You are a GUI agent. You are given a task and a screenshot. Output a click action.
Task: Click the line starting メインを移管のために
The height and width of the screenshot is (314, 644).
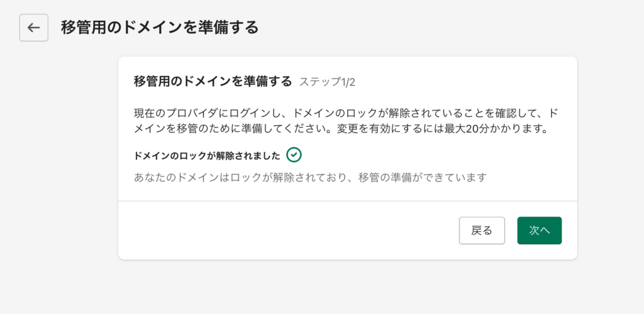click(x=341, y=129)
